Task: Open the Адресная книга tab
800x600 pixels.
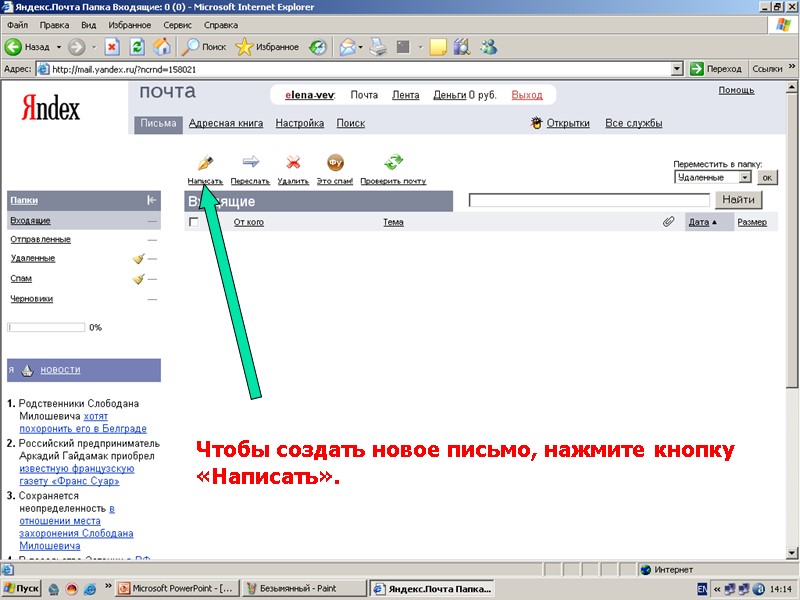Action: click(226, 123)
